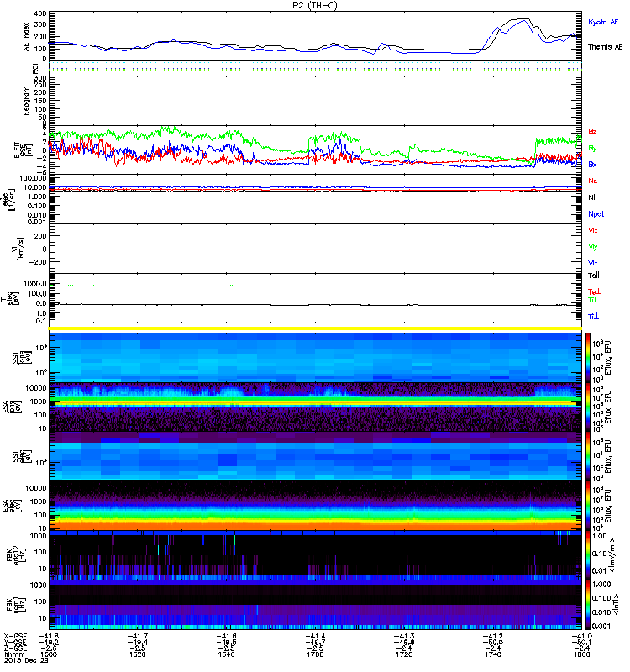Click the black Te parallel legend label
The height and width of the screenshot is (672, 630).
click(x=594, y=276)
